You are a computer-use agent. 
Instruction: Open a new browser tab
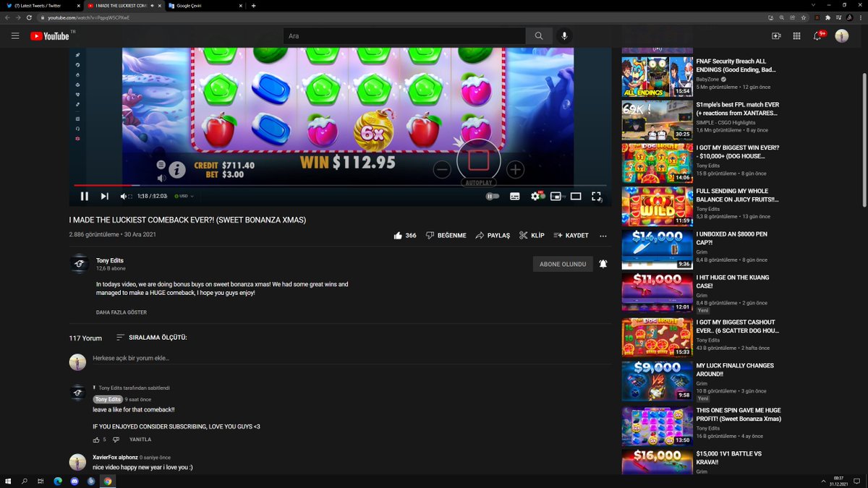tap(253, 5)
